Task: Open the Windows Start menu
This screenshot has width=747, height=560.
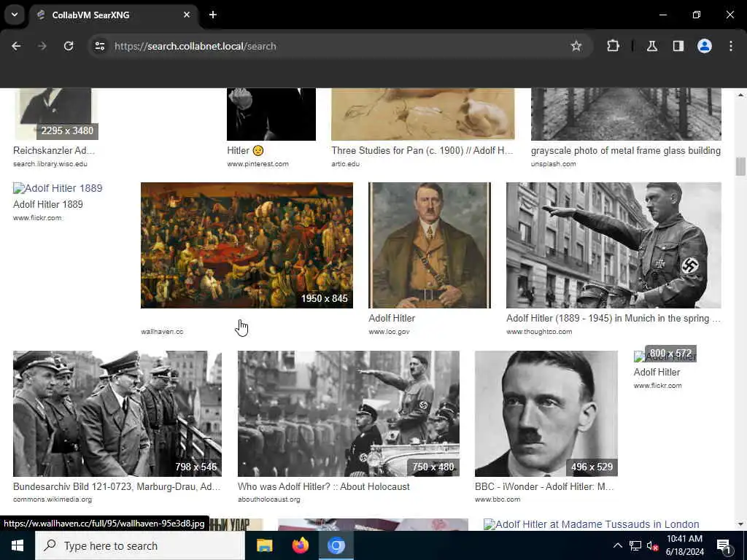Action: pyautogui.click(x=18, y=545)
